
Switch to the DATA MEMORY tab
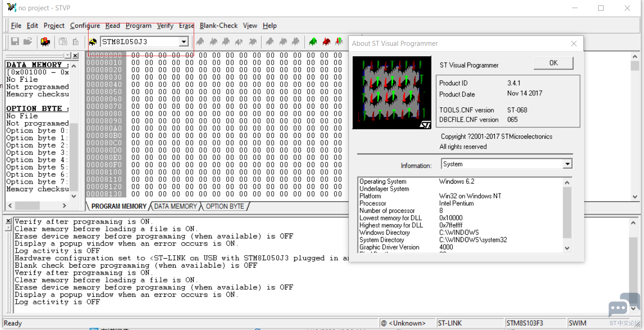point(175,207)
